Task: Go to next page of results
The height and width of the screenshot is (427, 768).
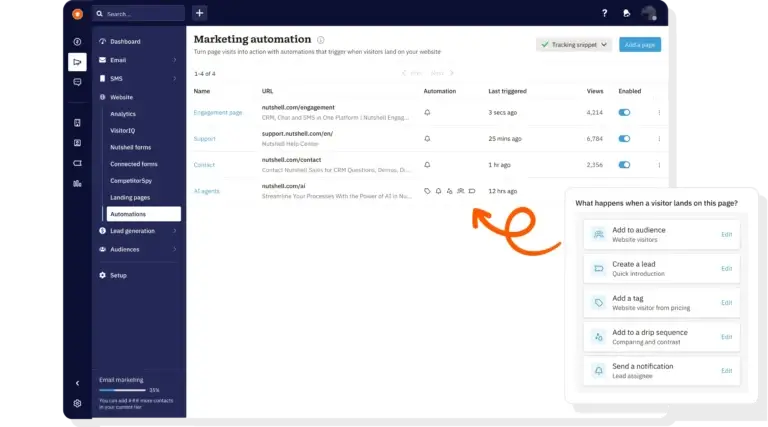Action: (442, 73)
